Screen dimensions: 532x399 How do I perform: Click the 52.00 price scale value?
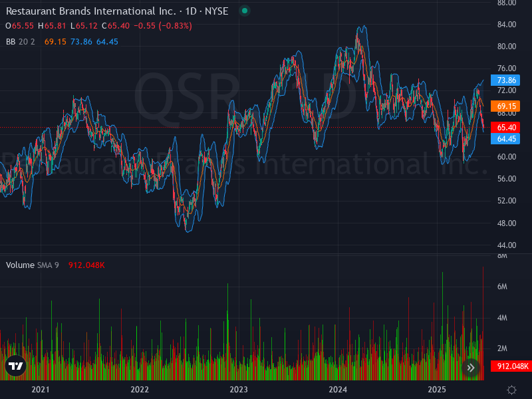pos(507,201)
